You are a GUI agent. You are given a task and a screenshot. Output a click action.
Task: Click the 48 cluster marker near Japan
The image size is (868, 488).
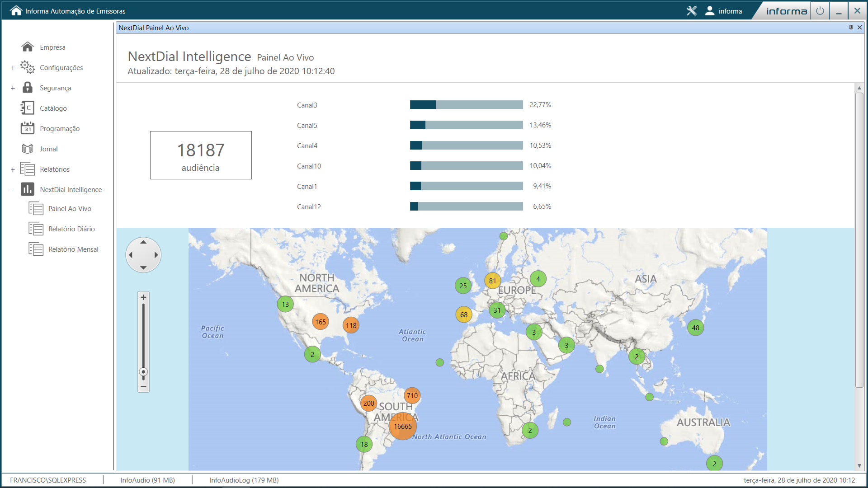pos(695,328)
